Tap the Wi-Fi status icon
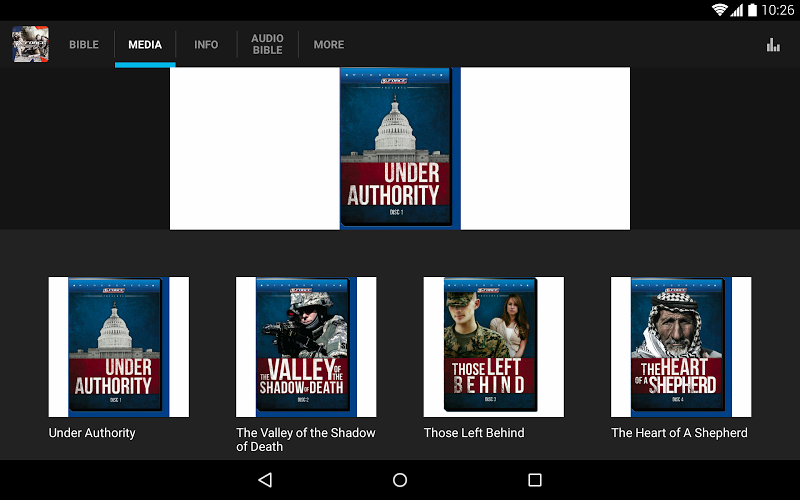Viewport: 800px width, 500px height. (719, 10)
